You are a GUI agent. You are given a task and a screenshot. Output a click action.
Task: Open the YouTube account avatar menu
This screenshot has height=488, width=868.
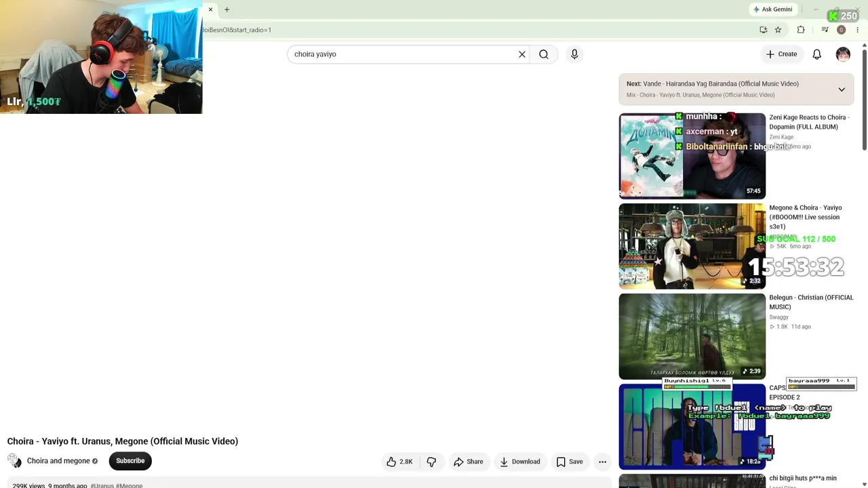[x=843, y=54]
